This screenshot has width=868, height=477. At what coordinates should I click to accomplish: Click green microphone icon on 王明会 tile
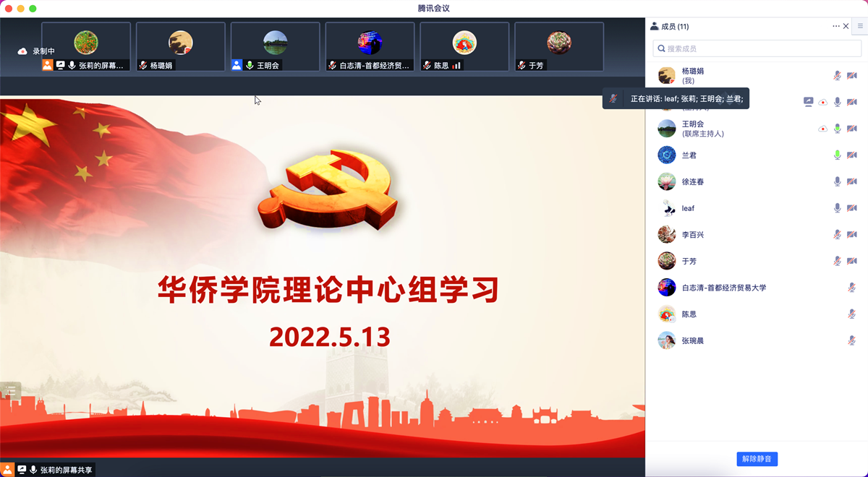(250, 65)
